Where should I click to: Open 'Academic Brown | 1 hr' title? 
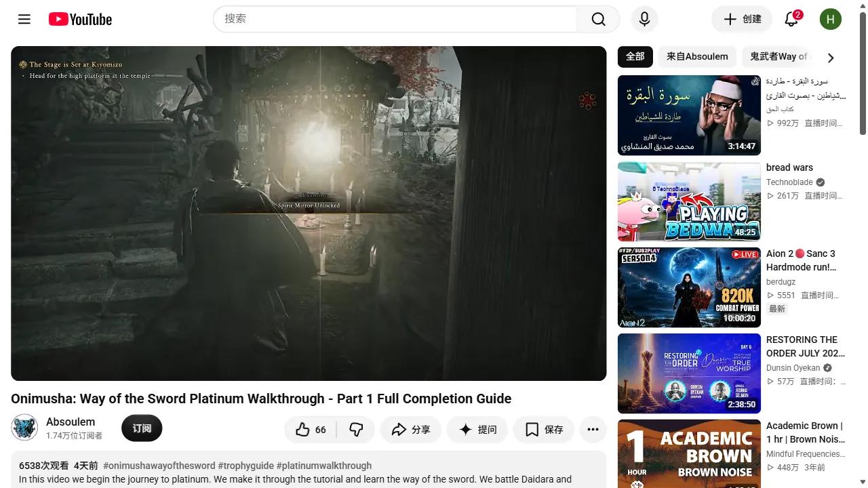806,432
